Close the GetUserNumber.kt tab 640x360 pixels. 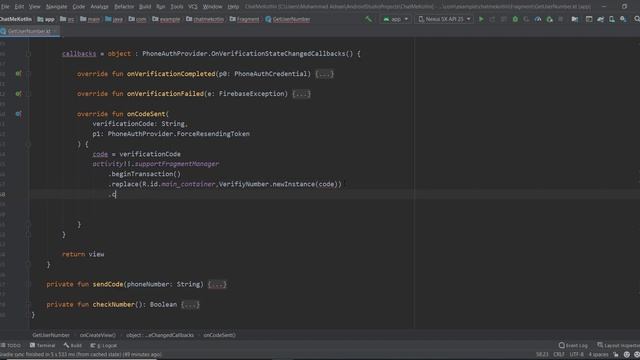[x=55, y=31]
